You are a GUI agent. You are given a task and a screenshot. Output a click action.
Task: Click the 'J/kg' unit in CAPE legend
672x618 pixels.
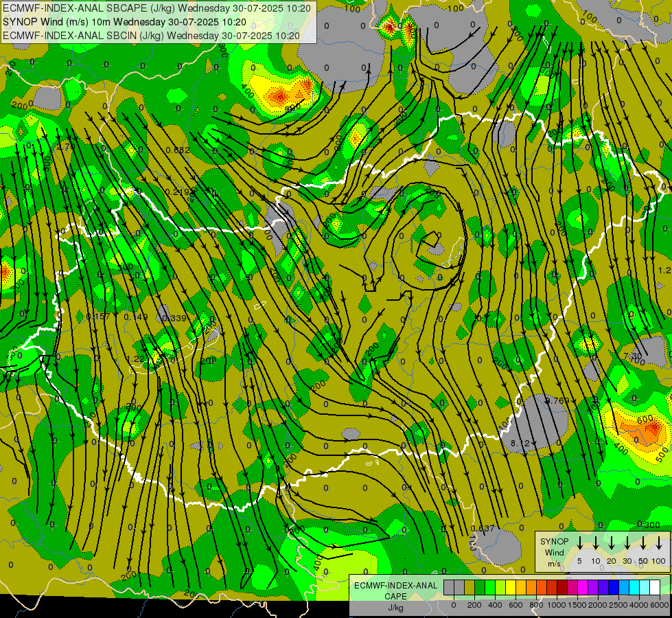click(x=395, y=608)
